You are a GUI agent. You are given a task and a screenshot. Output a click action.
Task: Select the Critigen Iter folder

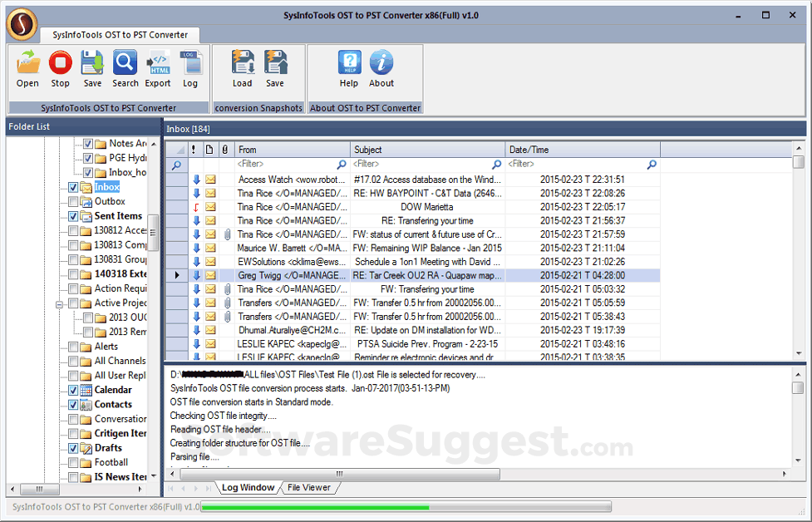121,433
